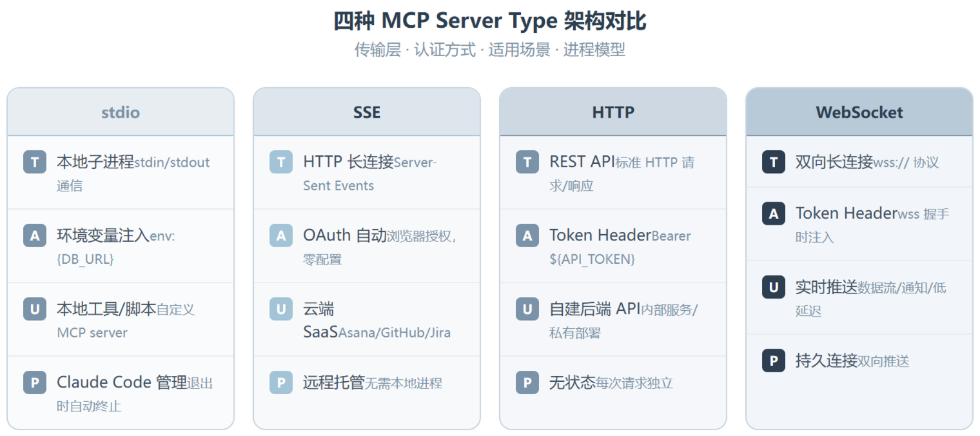This screenshot has height=436, width=980.
Task: Click the text 双向推送
Action: [x=883, y=361]
